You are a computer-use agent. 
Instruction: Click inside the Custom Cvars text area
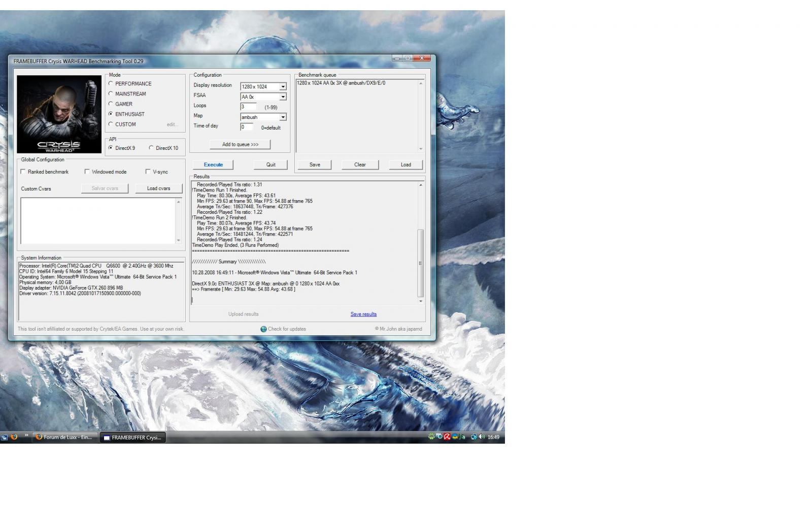tap(98, 221)
